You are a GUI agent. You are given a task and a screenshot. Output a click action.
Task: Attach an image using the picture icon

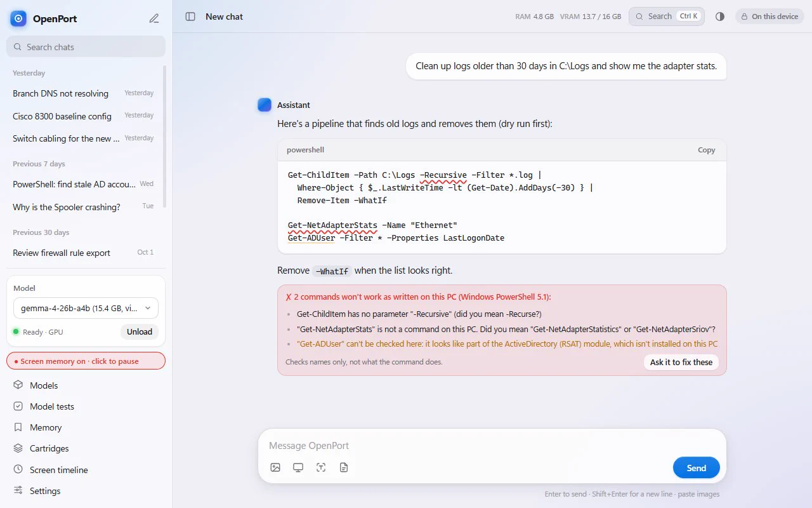pyautogui.click(x=275, y=467)
